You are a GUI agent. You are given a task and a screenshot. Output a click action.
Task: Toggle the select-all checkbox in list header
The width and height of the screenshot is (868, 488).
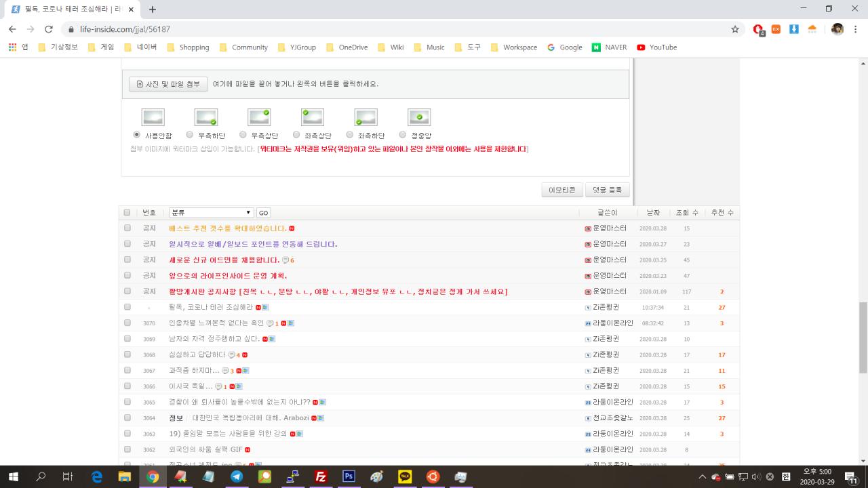(127, 212)
